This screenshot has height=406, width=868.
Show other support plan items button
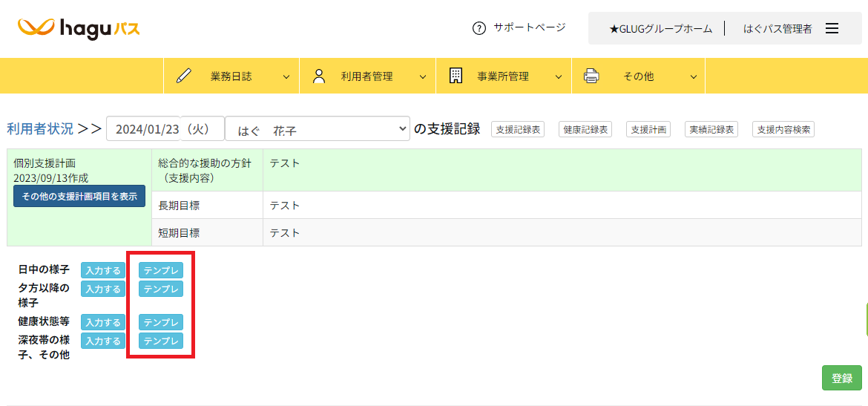[79, 196]
